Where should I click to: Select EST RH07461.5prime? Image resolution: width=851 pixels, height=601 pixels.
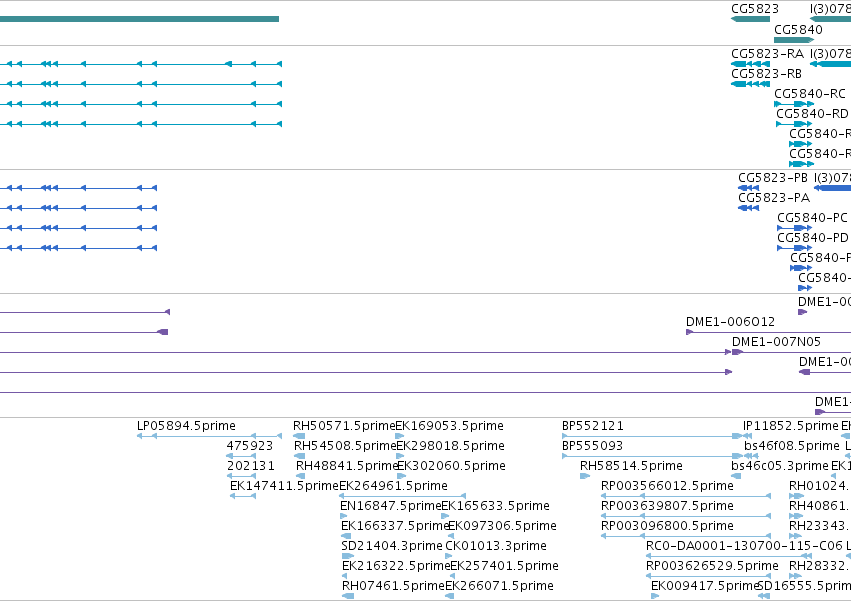tap(393, 586)
